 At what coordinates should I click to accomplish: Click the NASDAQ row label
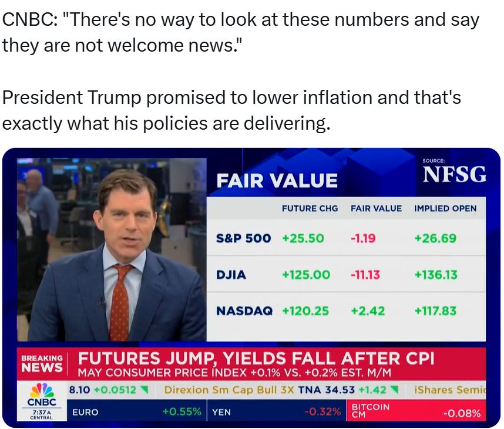point(244,311)
